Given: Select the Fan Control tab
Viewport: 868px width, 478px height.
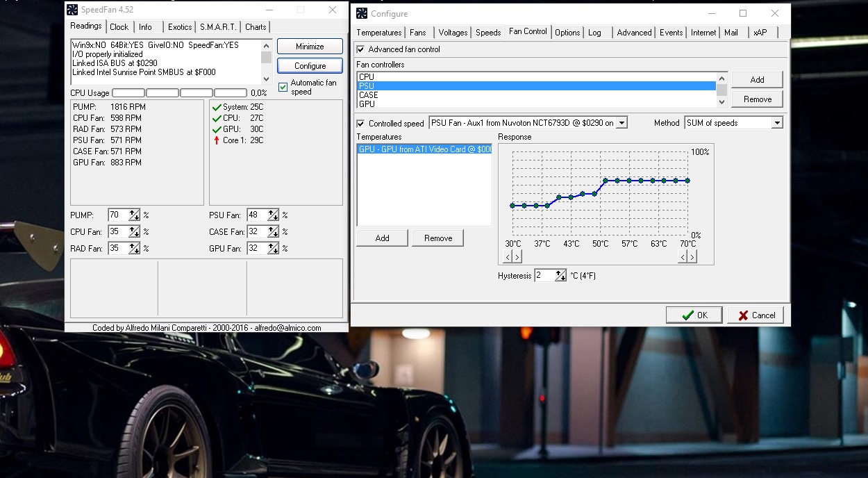Looking at the screenshot, I should point(528,31).
